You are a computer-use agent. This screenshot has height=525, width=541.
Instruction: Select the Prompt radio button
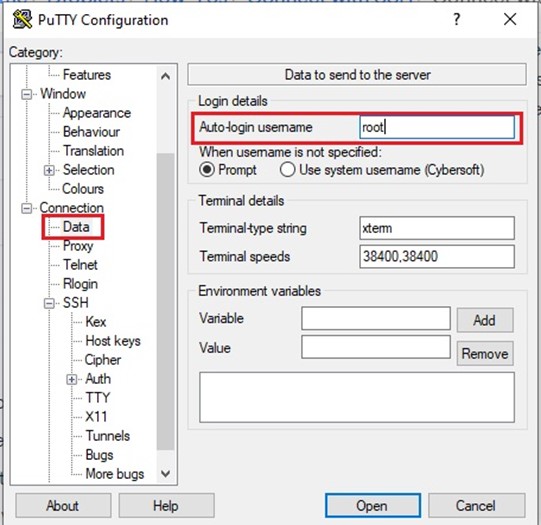point(207,170)
